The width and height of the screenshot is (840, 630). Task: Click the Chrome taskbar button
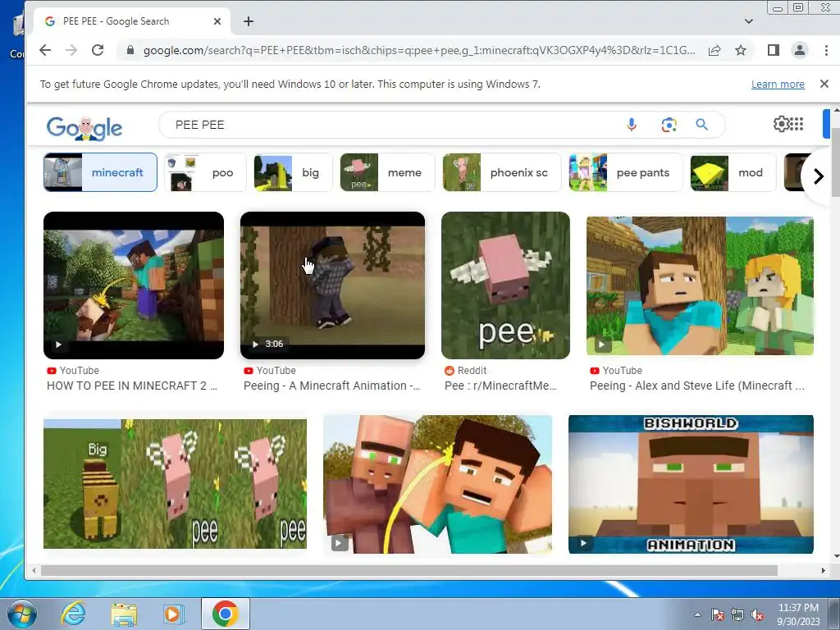coord(225,614)
